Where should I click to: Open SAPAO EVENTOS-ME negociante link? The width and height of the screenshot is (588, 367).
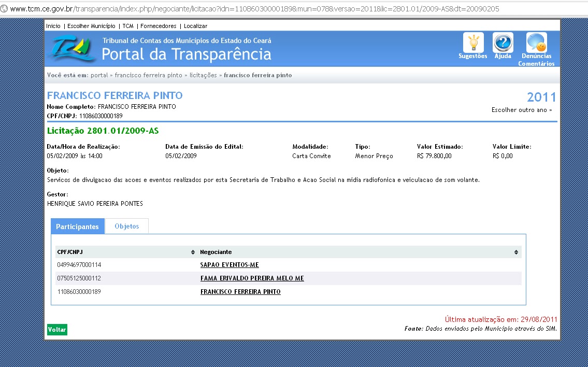point(230,265)
